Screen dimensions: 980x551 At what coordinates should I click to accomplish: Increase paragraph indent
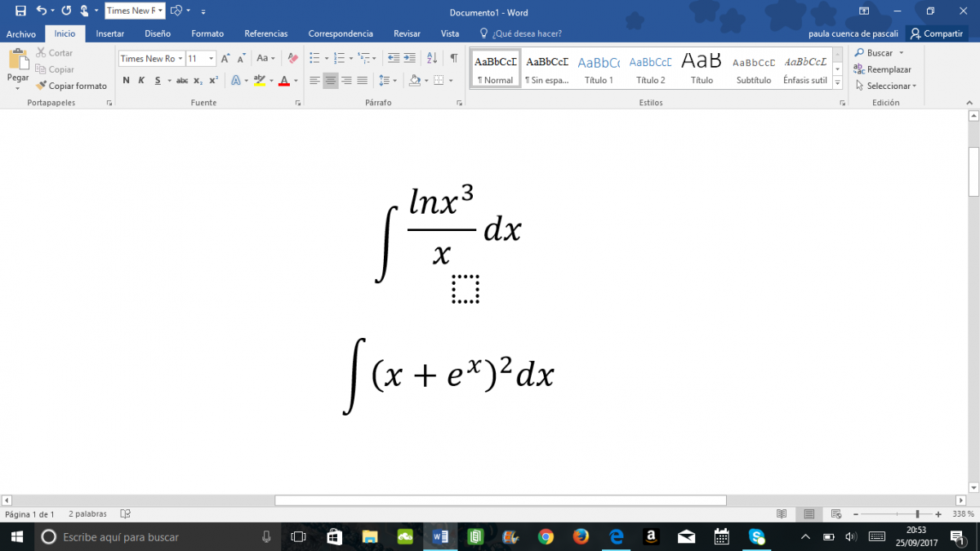pos(410,59)
